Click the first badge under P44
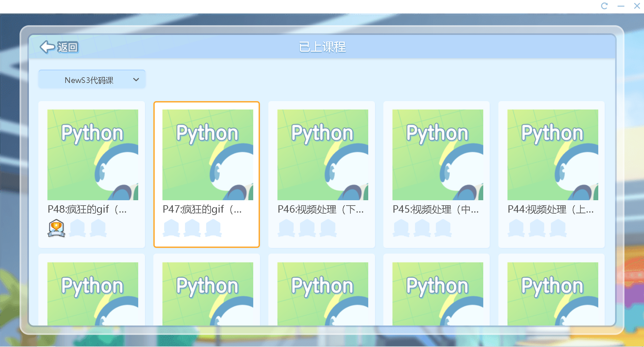Viewport: 644px width, 347px height. click(x=517, y=228)
